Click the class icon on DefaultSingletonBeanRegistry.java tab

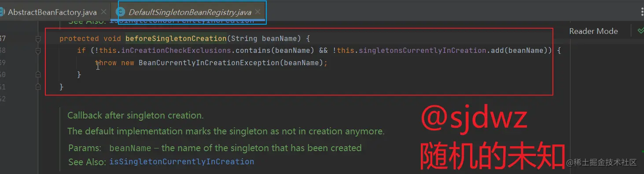pyautogui.click(x=120, y=12)
